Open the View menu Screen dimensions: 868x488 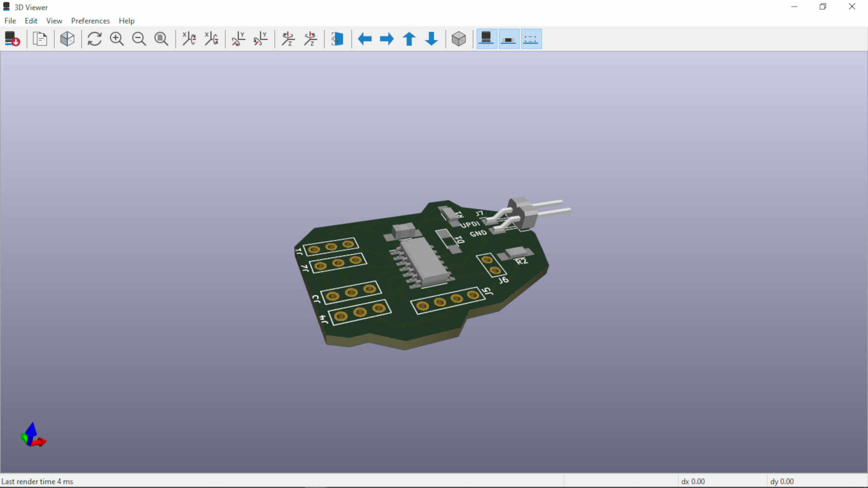54,21
